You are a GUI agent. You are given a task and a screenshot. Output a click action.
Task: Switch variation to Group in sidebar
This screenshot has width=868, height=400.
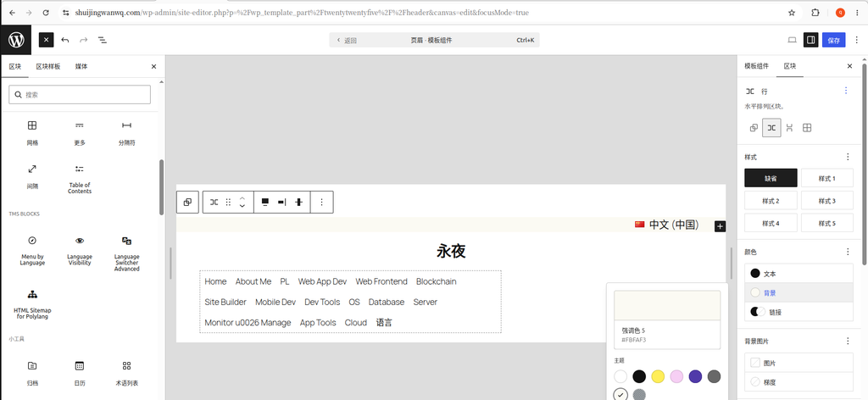click(x=754, y=128)
